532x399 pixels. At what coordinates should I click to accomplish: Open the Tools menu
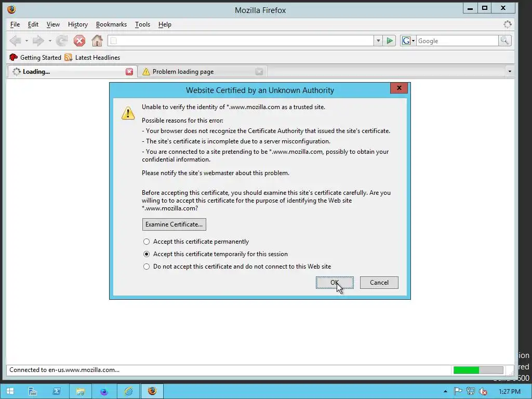(x=142, y=24)
